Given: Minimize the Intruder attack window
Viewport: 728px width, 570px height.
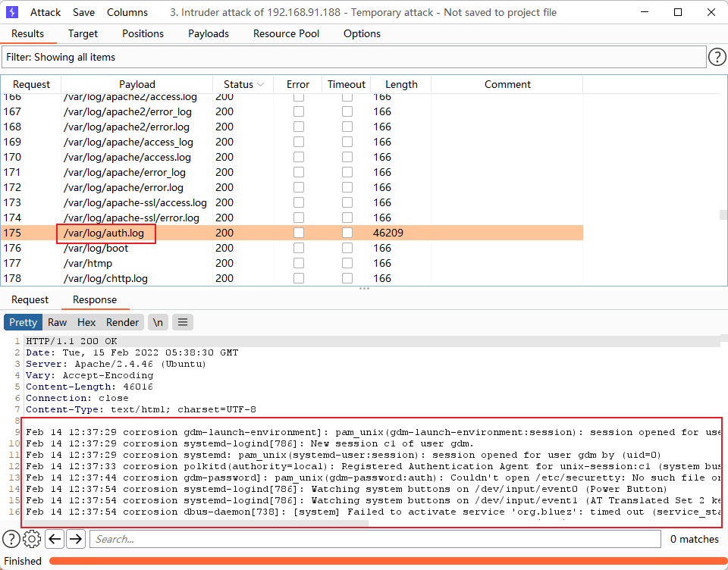Looking at the screenshot, I should (645, 12).
